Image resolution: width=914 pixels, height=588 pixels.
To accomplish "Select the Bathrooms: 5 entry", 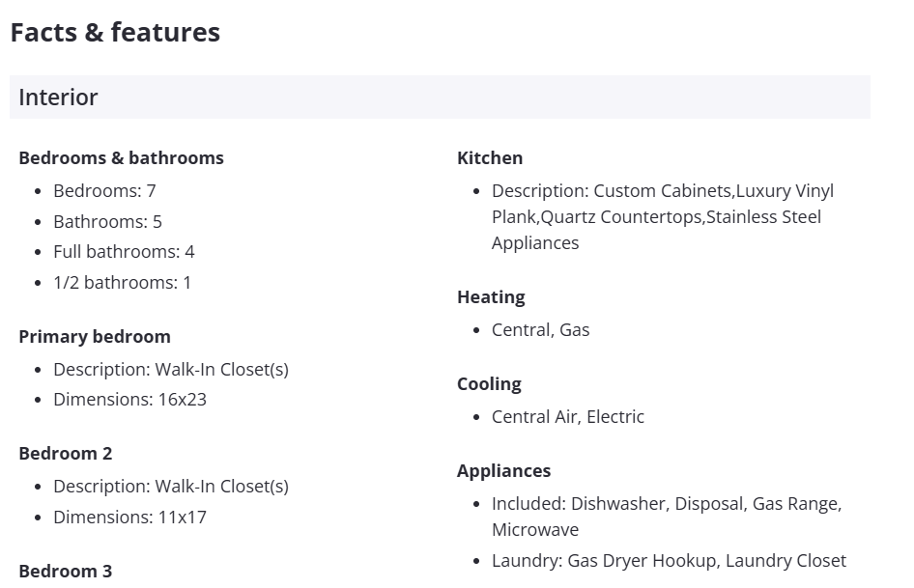I will pyautogui.click(x=107, y=222).
